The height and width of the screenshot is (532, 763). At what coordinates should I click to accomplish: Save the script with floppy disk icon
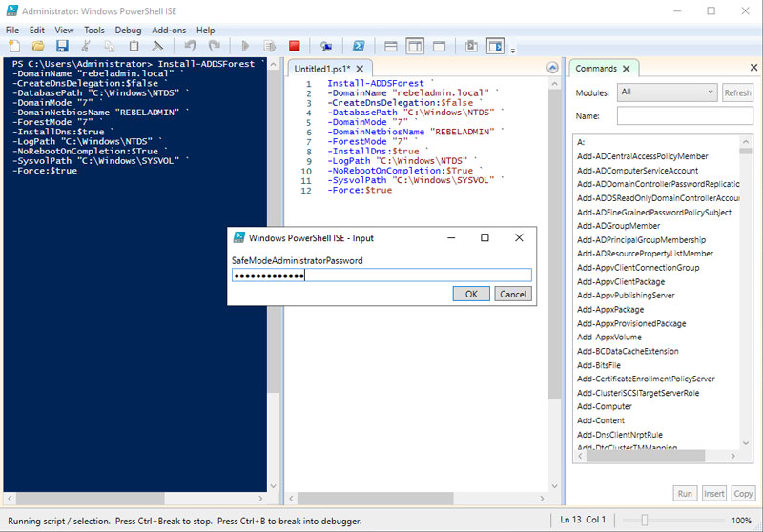tap(62, 46)
